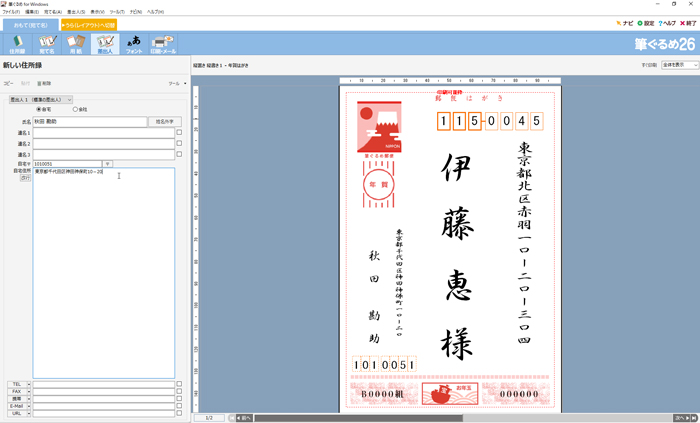Expand the ツール dropdown in address panel
Viewport: 700px width, 423px height.
pyautogui.click(x=178, y=84)
